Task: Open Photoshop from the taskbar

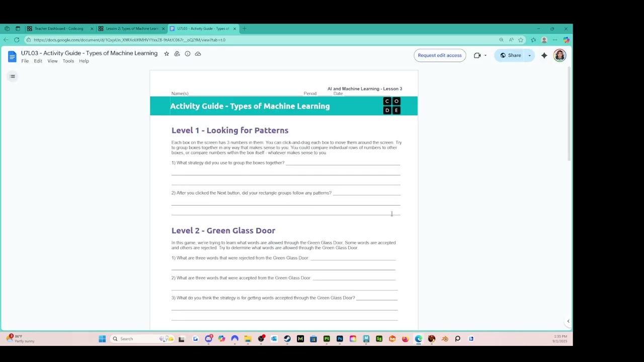Action: [340, 339]
